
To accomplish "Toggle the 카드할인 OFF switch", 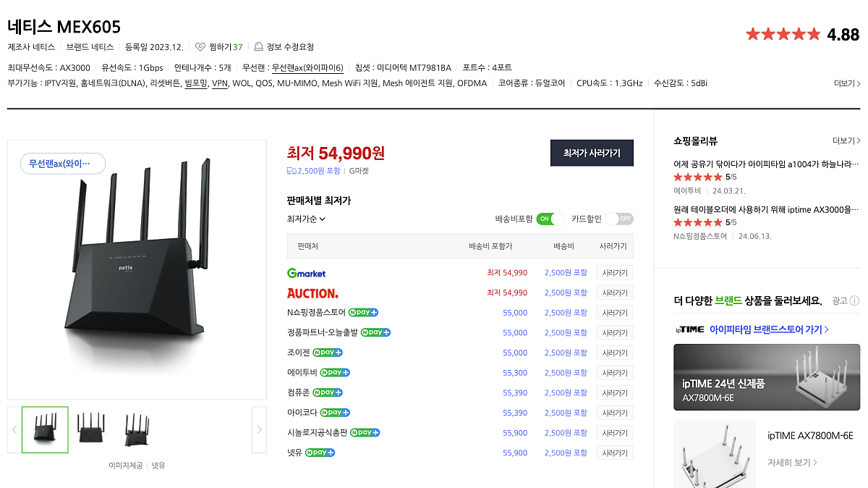I will 619,219.
